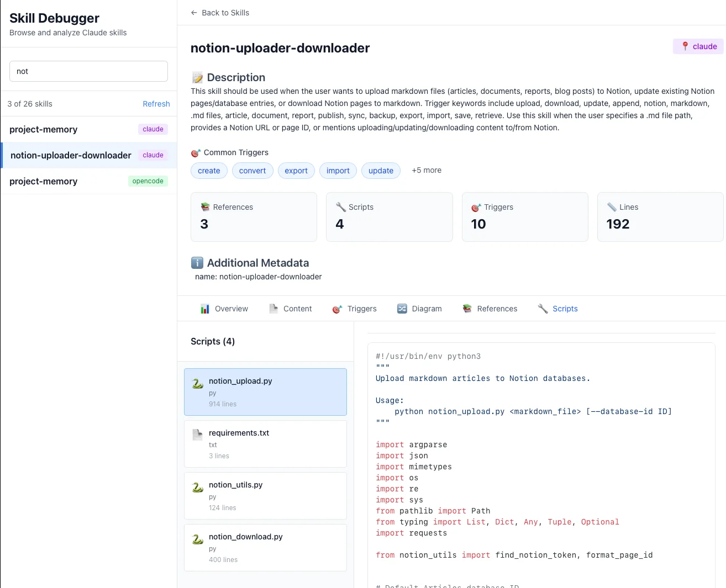Screen dimensions: 726x588
Task: Click the Back to Skills arrow icon
Action: [194, 13]
